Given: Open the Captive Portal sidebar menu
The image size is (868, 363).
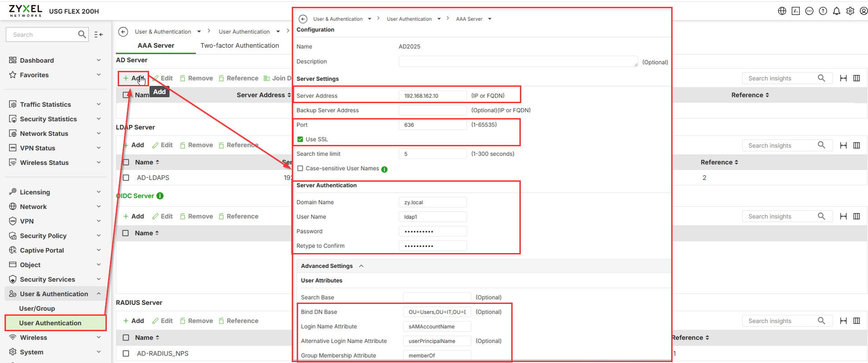Looking at the screenshot, I should [x=42, y=250].
